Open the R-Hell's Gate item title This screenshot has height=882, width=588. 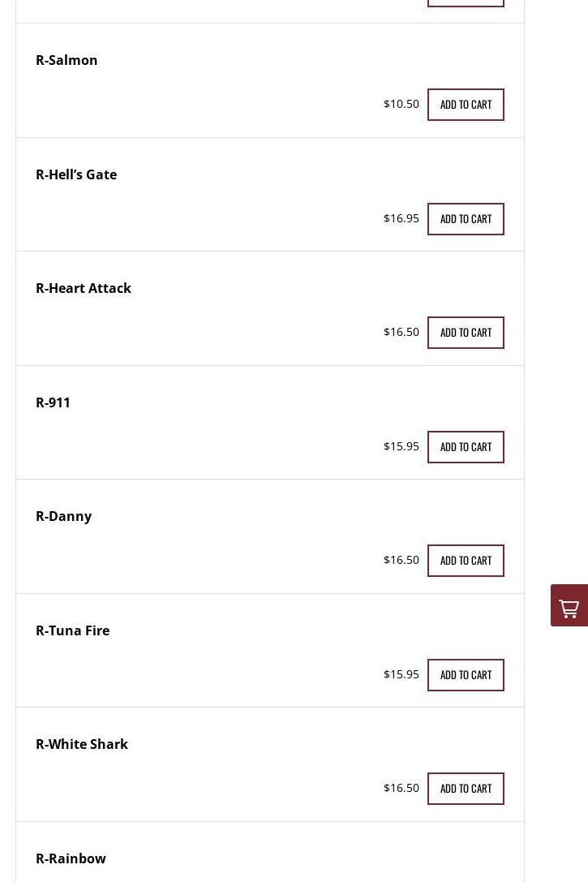(76, 174)
